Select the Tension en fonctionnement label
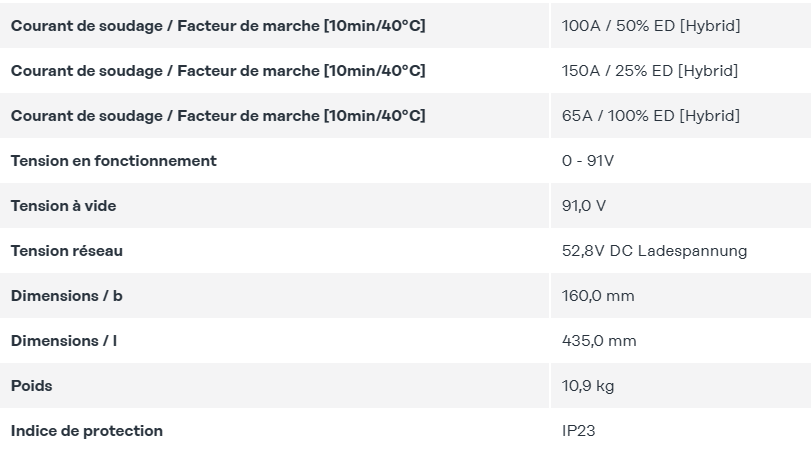Viewport: 811px width, 457px height. tap(114, 161)
